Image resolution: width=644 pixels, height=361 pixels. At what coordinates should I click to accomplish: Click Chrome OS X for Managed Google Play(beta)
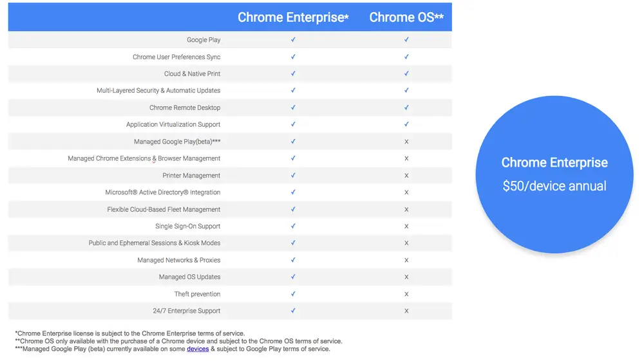(x=406, y=142)
